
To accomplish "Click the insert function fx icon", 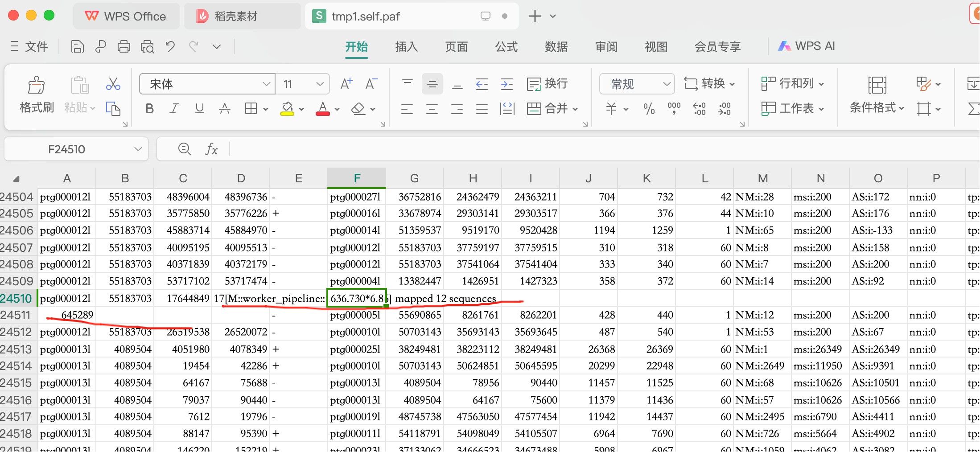I will click(x=211, y=149).
